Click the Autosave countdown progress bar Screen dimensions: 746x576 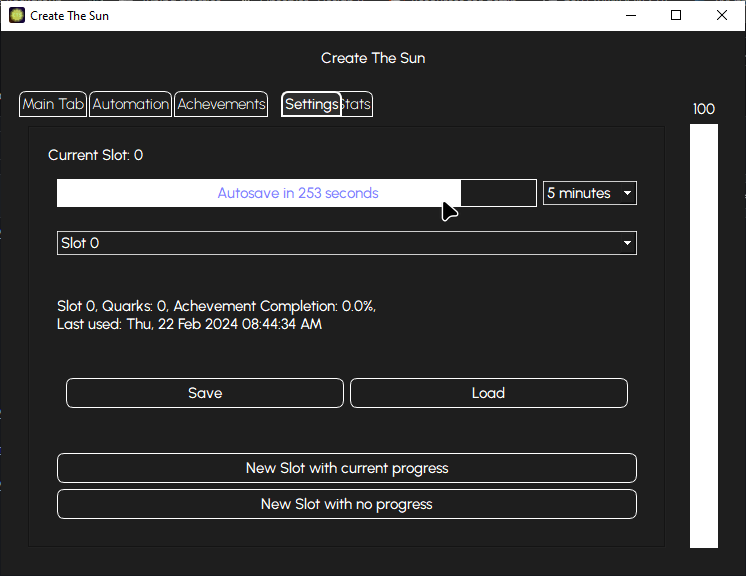297,193
